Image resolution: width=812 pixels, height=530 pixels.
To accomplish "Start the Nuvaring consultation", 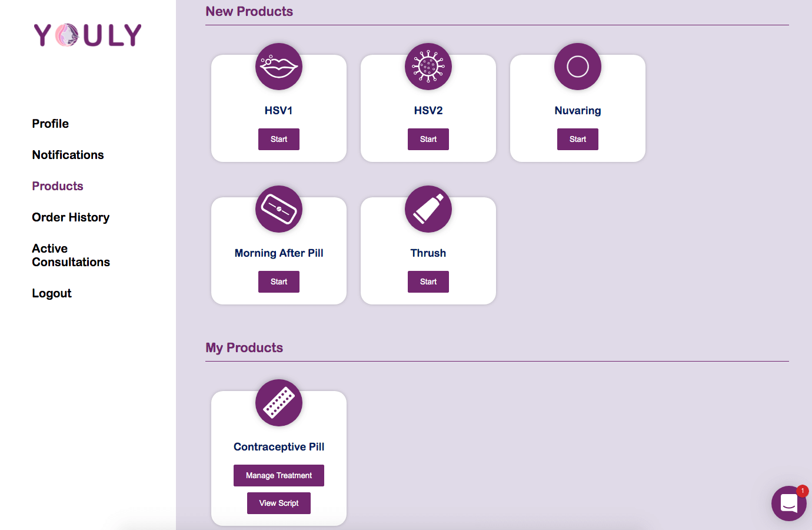I will tap(578, 140).
